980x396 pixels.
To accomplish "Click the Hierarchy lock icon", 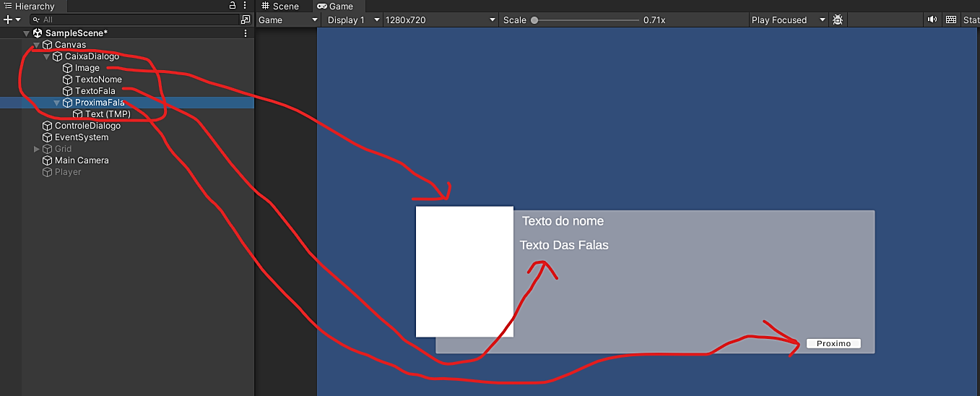I will click(232, 6).
